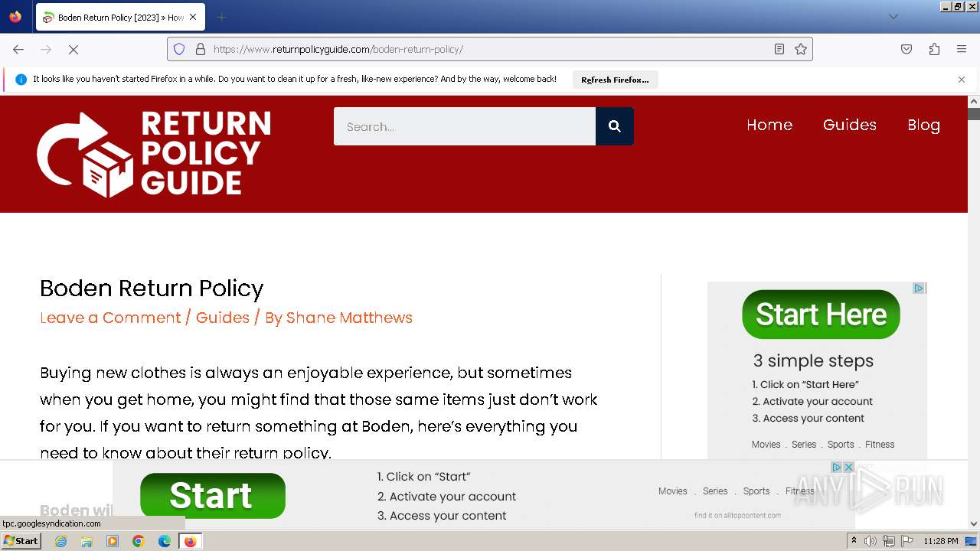Click the forward navigation arrow

(46, 49)
